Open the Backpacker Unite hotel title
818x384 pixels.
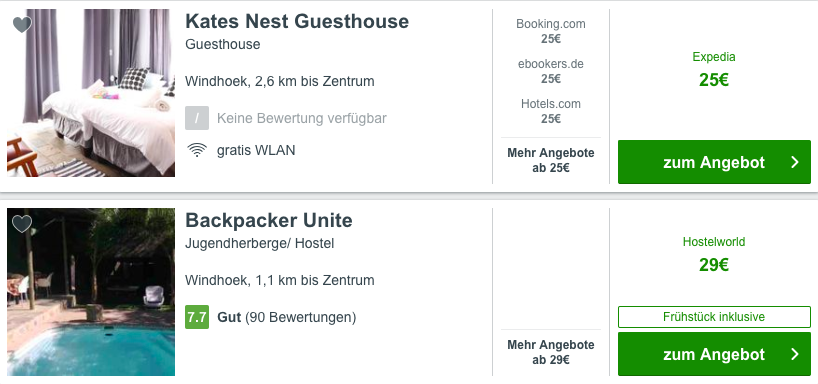(x=269, y=220)
